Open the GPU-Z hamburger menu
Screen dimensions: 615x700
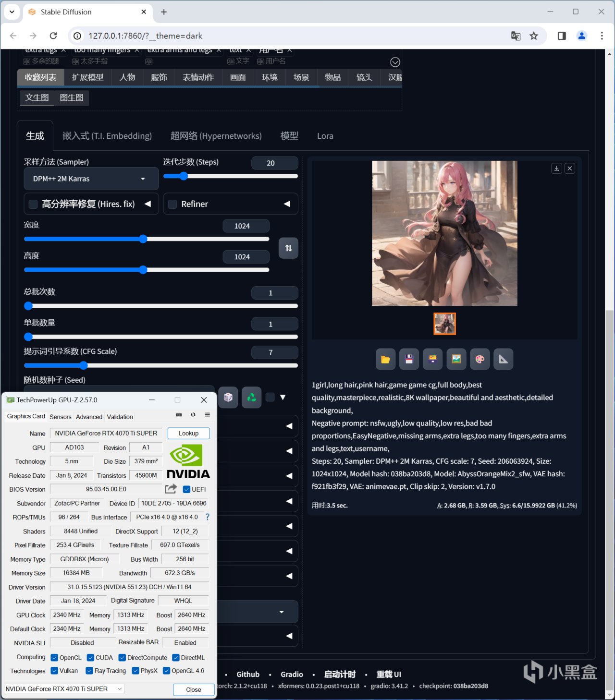207,415
